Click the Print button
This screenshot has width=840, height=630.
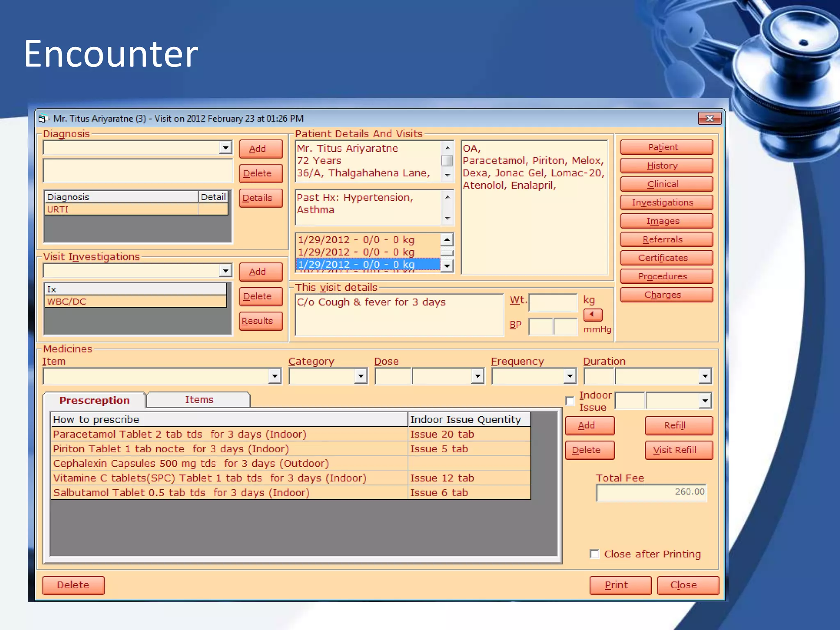(620, 585)
